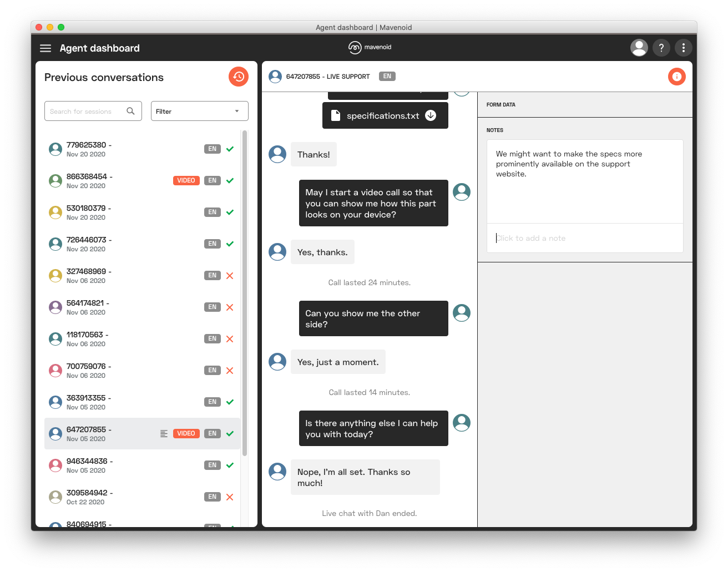Click the red X status for session 327468969
This screenshot has width=728, height=572.
coord(230,275)
